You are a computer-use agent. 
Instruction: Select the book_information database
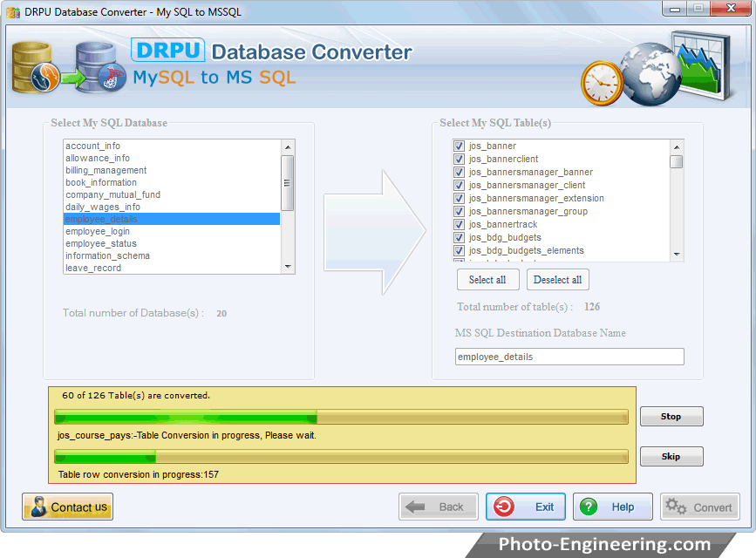click(172, 182)
